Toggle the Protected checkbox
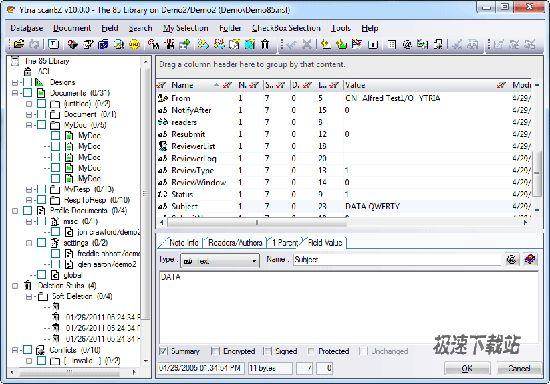This screenshot has height=384, width=550. pos(311,351)
